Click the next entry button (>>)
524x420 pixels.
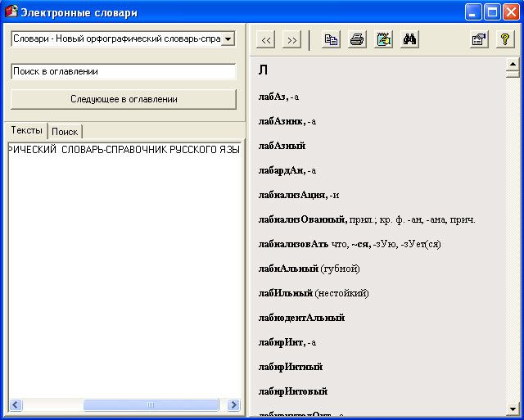pyautogui.click(x=291, y=40)
